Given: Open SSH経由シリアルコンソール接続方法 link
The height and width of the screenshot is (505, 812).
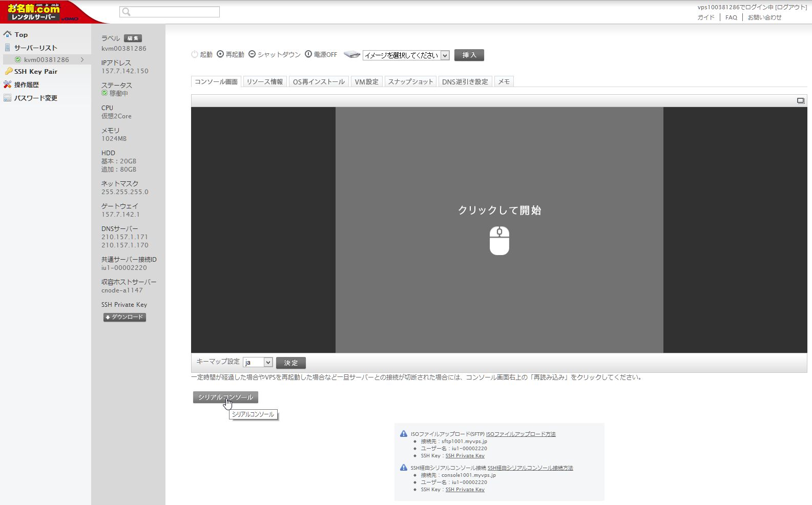Looking at the screenshot, I should 530,468.
